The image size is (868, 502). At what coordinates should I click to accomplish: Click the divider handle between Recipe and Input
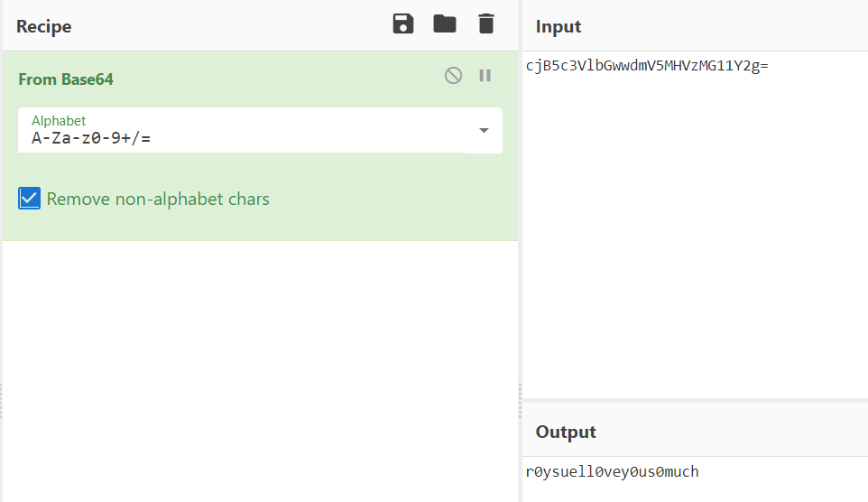[520, 400]
